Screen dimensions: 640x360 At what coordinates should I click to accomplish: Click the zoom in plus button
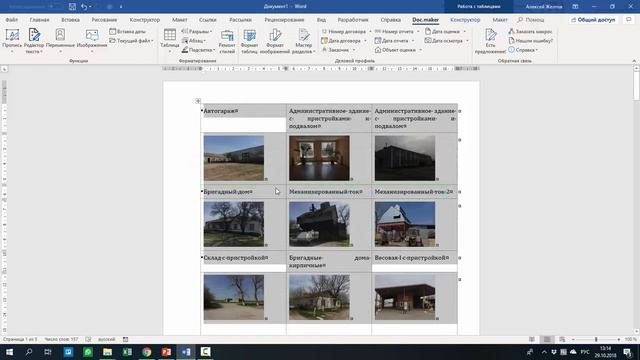tap(619, 339)
